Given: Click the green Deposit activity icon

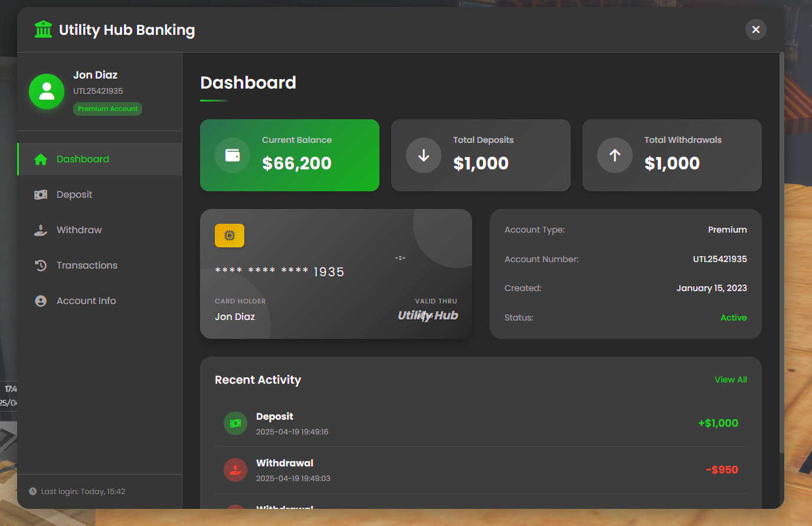Looking at the screenshot, I should (235, 423).
